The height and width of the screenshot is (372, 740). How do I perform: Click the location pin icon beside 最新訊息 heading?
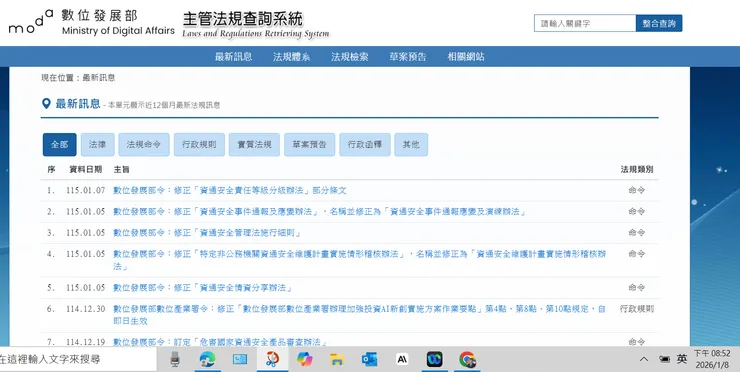[x=46, y=103]
